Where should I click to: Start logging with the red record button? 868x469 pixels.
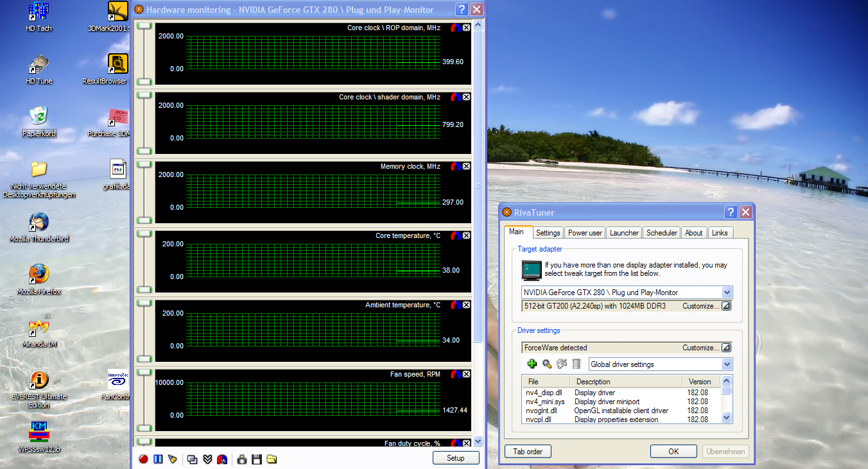click(x=143, y=459)
